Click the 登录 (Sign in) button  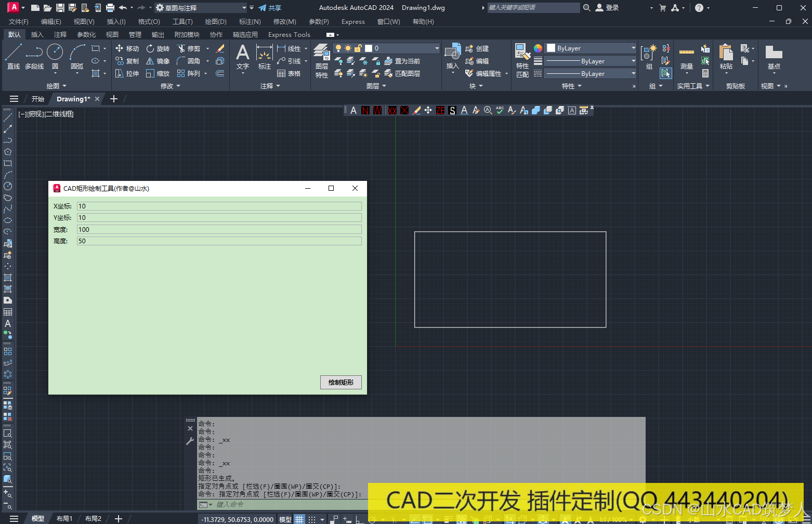(607, 8)
